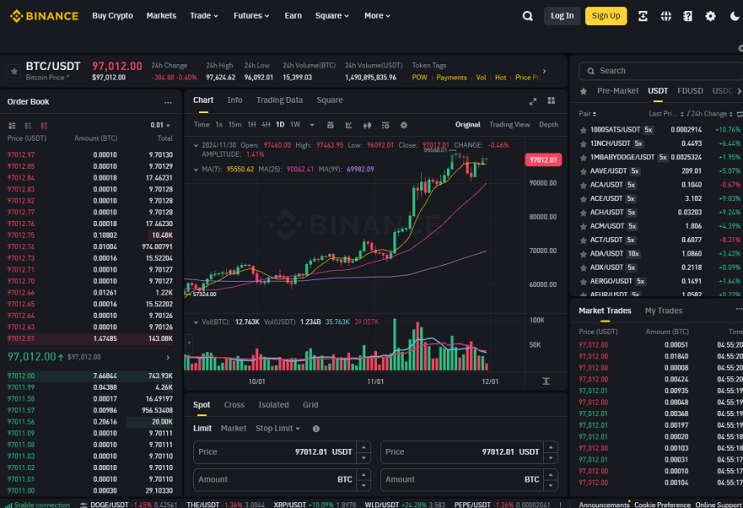The image size is (743, 508).
Task: Show buy orders only view
Action: pos(28,126)
